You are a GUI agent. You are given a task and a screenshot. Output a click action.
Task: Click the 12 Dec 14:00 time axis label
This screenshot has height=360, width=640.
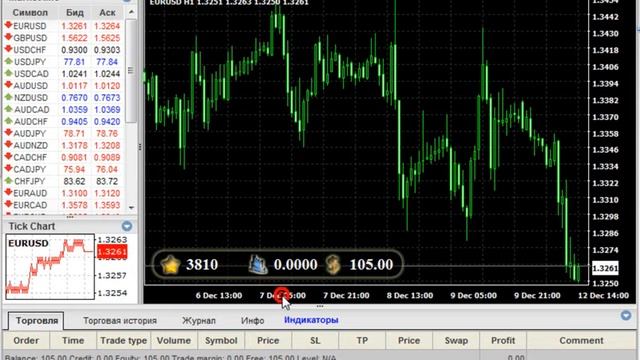click(x=603, y=295)
